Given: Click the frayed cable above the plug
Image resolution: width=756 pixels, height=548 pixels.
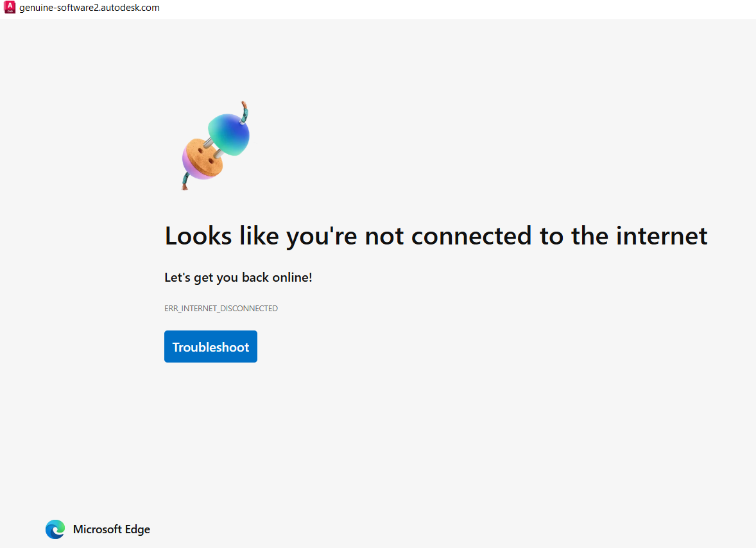Looking at the screenshot, I should (244, 109).
